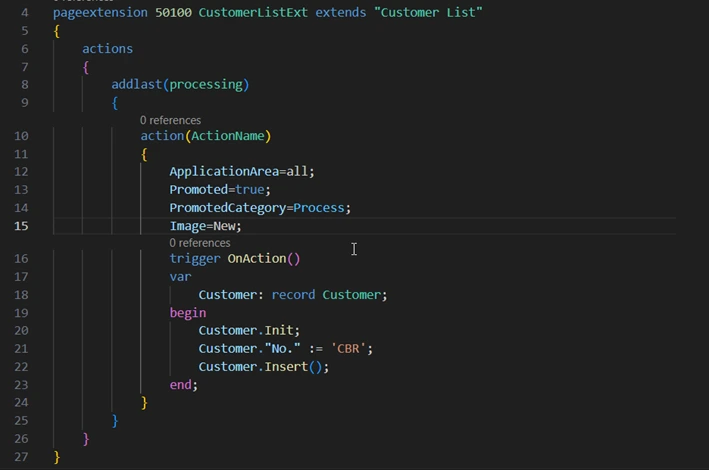Viewport: 709px width, 470px height.
Task: Select line number 21 in the gutter
Action: tap(21, 349)
